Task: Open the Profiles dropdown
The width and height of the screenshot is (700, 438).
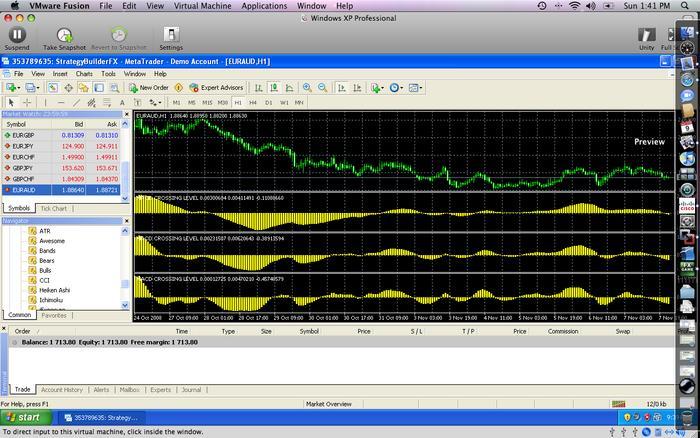Action: 32,88
